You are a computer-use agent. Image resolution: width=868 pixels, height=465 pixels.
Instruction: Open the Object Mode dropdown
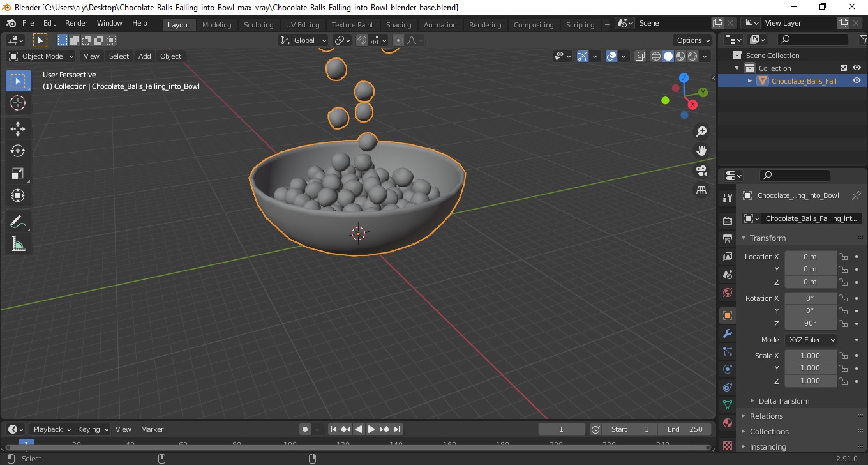pyautogui.click(x=41, y=56)
